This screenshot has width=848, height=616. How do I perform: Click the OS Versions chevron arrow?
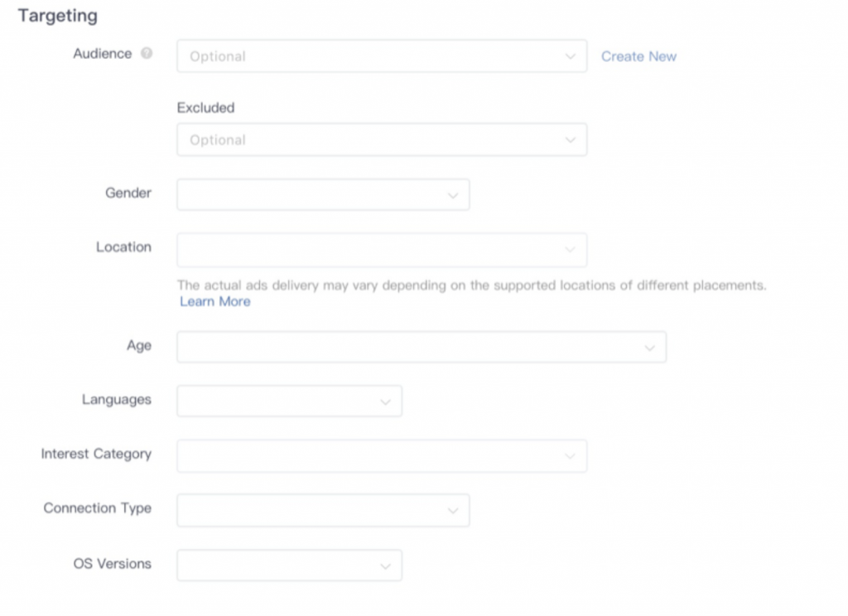(x=385, y=566)
